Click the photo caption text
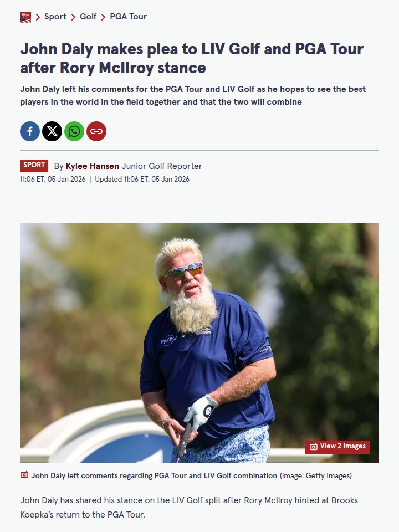The image size is (399, 532). (154, 475)
